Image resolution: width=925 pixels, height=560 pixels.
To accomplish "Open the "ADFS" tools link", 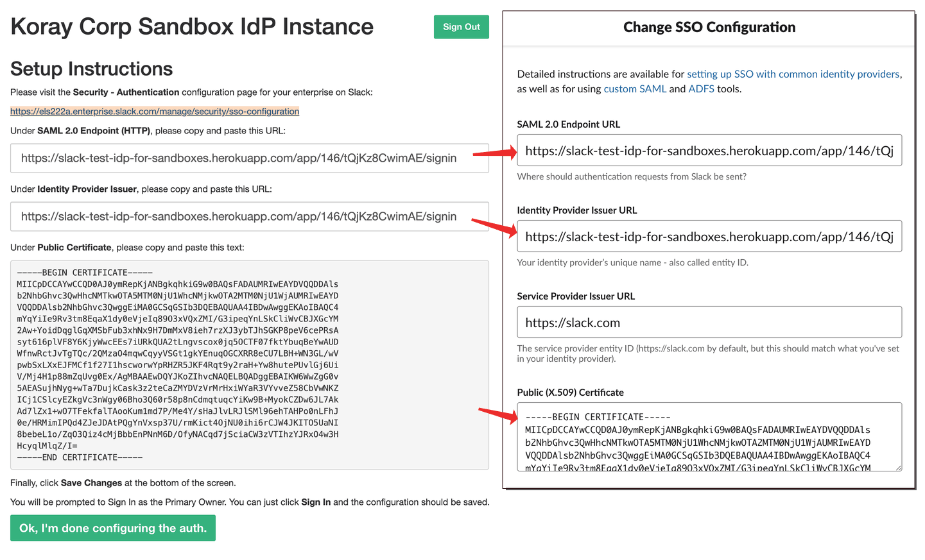I will coord(700,89).
